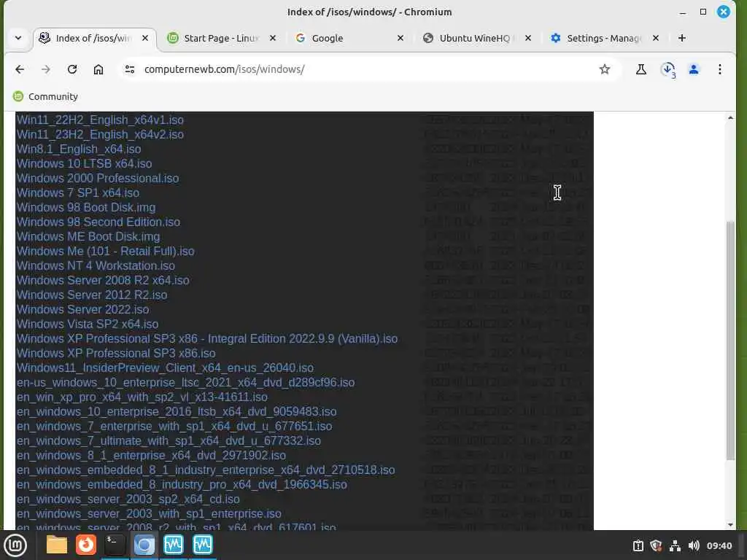Switch to the Google tab
Image resolution: width=747 pixels, height=560 pixels.
[x=349, y=38]
